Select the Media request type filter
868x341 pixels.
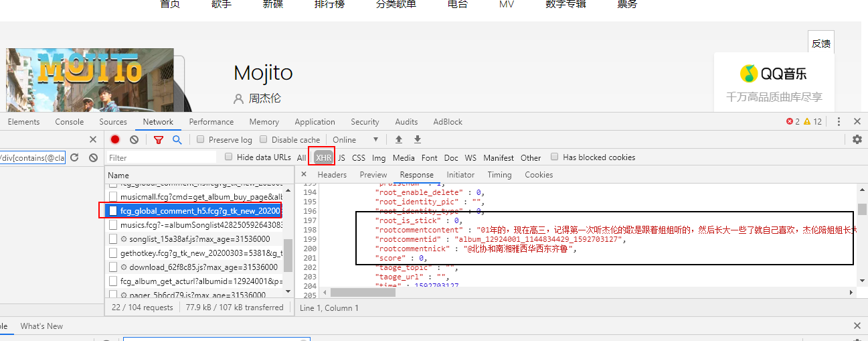[x=404, y=157]
